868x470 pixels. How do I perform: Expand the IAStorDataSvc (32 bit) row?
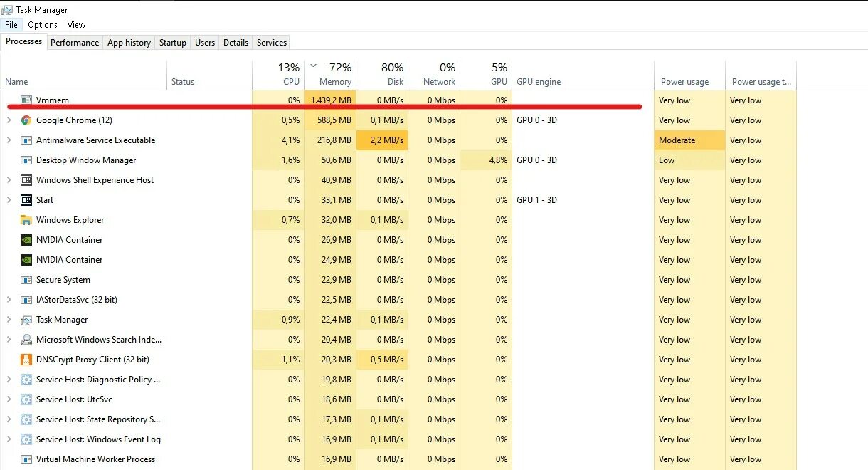tap(9, 300)
